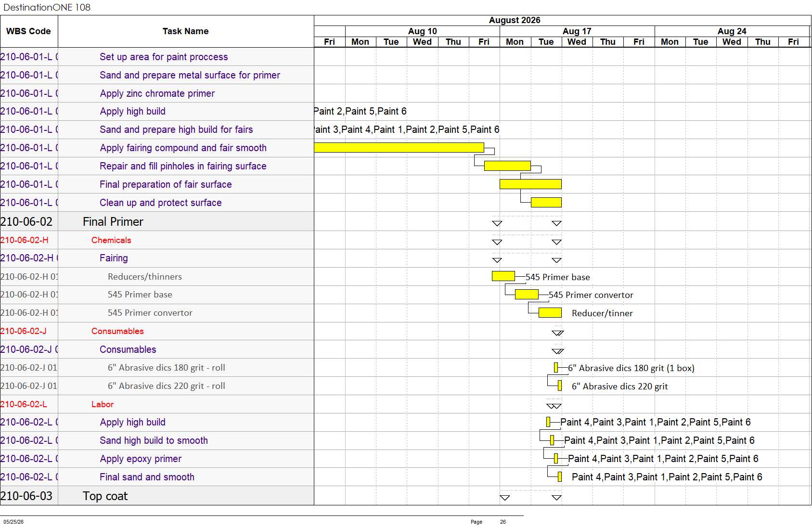This screenshot has width=812, height=528.
Task: Select Sand and prepare metal surface for primer
Action: tap(190, 75)
